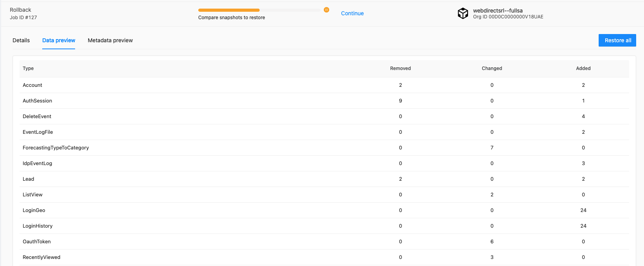Open the OauthToken row

(37, 242)
